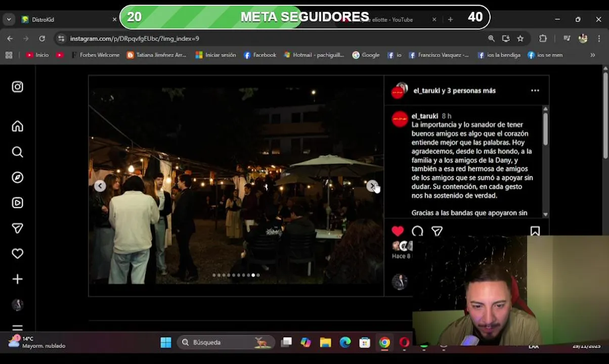Viewport: 609px width, 364px height.
Task: Go to next photo in carousel
Action: 372,186
